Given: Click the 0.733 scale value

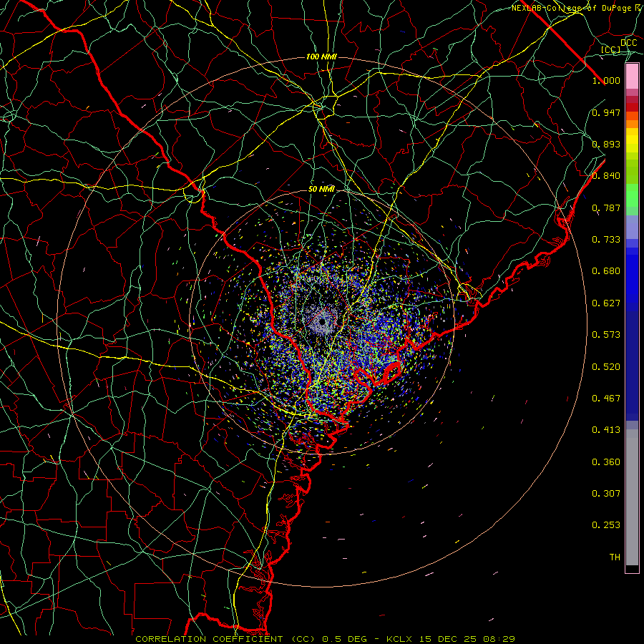Looking at the screenshot, I should [606, 240].
